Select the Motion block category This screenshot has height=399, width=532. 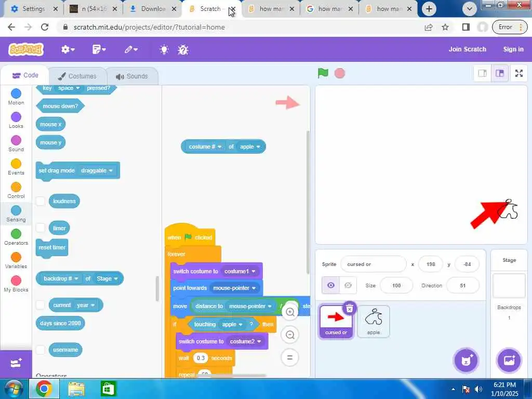click(16, 97)
